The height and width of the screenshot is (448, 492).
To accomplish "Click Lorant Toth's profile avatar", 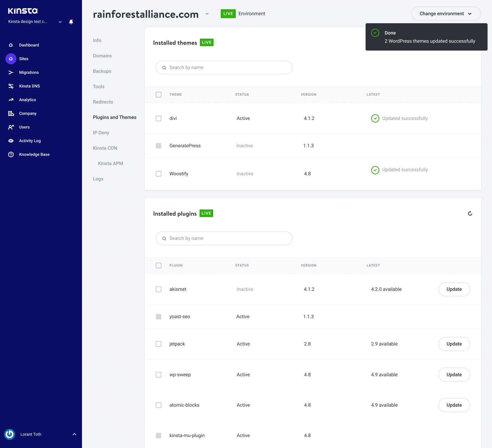I will point(10,434).
